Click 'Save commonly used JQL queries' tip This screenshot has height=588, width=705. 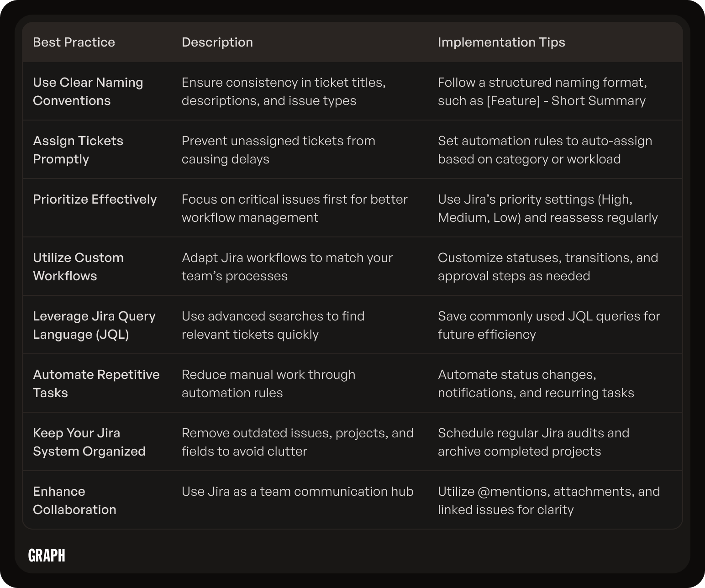(x=549, y=325)
